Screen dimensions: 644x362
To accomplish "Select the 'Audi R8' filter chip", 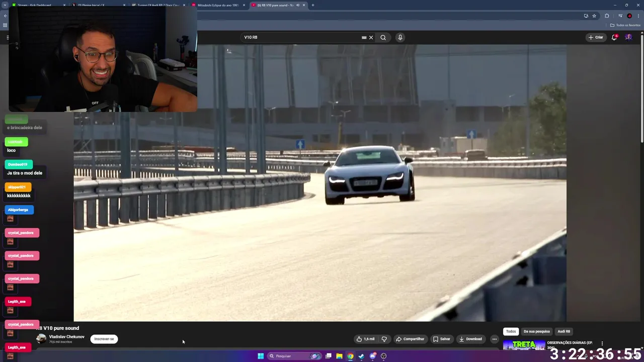I will (x=563, y=331).
